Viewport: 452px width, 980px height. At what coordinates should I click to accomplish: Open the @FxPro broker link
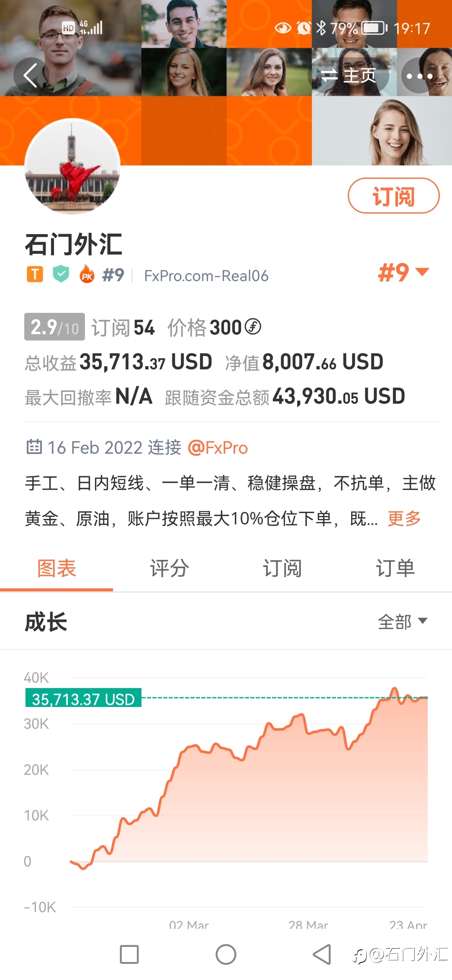(218, 448)
